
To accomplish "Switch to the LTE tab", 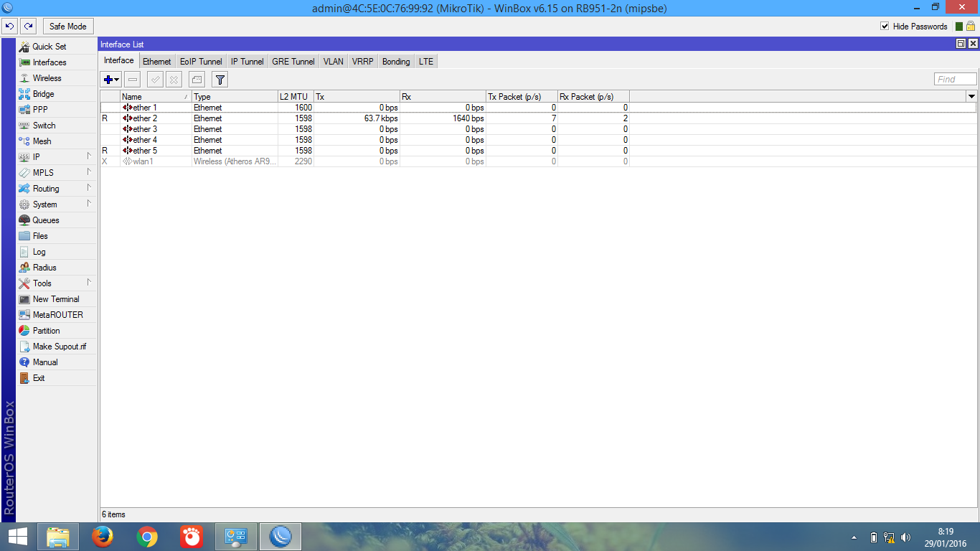I will click(426, 62).
